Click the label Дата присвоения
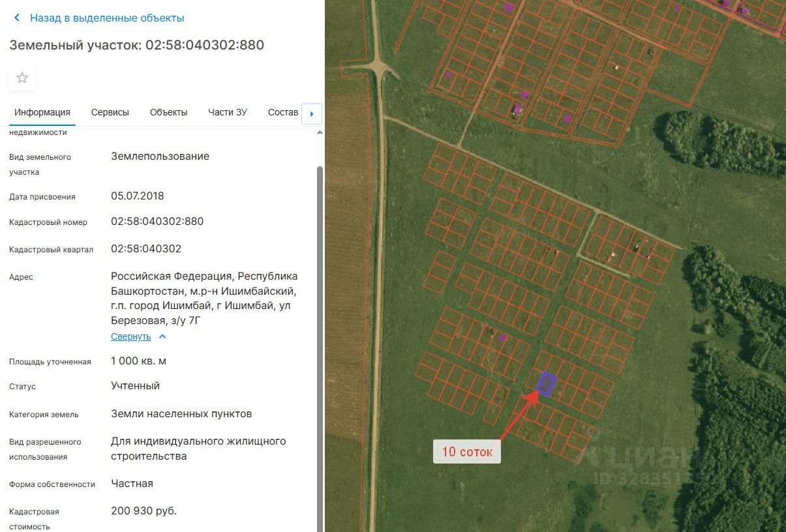786x532 pixels. [42, 197]
